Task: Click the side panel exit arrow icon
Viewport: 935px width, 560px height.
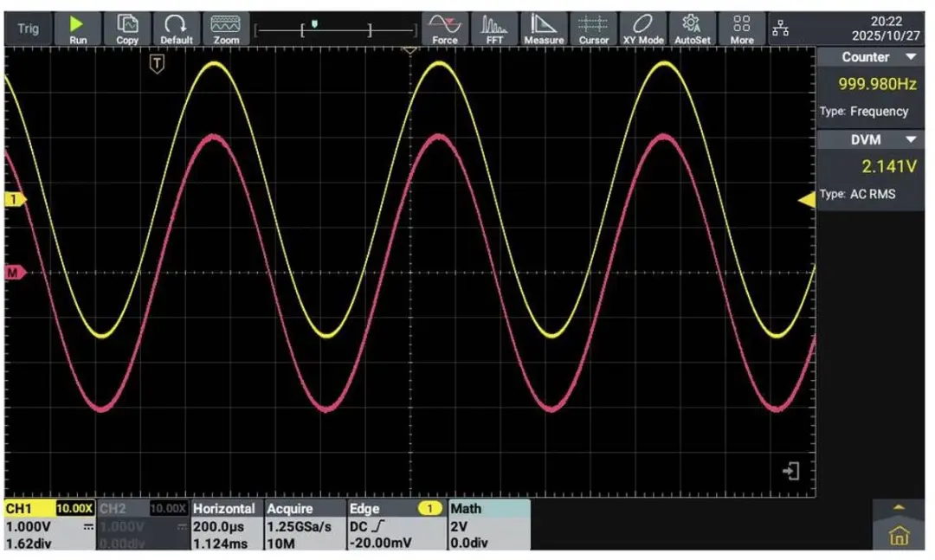Action: coord(790,471)
